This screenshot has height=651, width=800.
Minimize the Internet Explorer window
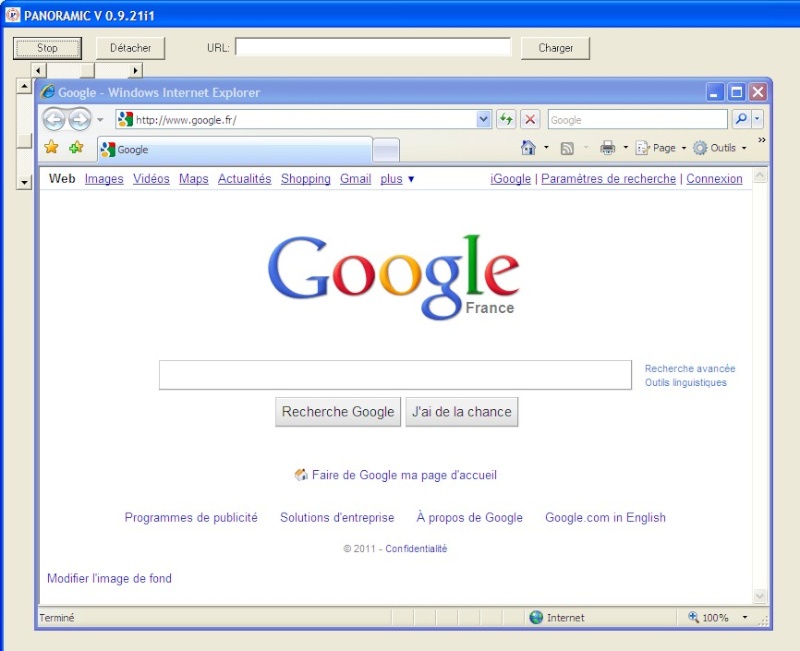pyautogui.click(x=714, y=92)
